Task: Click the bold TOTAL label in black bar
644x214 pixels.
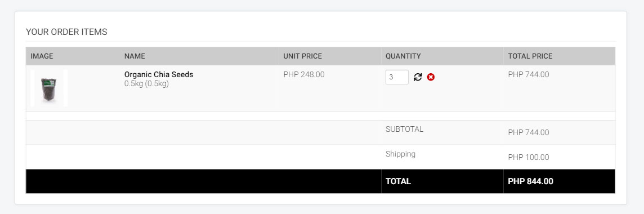Action: (x=398, y=181)
